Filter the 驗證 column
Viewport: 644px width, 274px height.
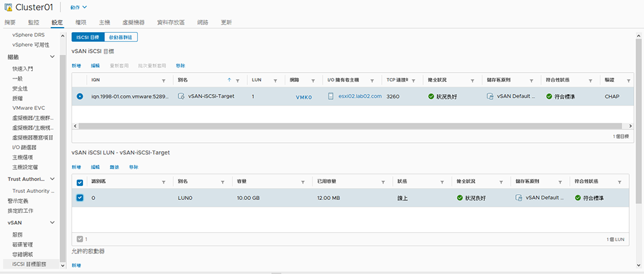pos(627,80)
